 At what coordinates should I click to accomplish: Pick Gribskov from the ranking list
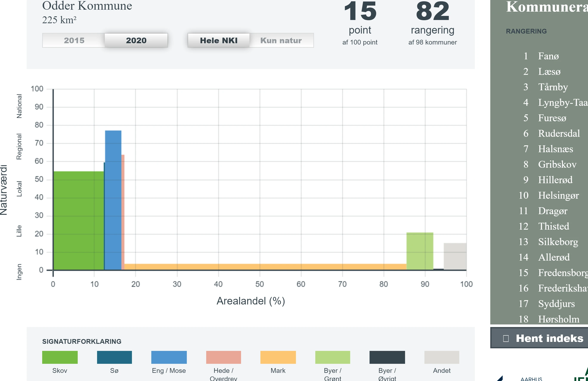click(x=557, y=164)
